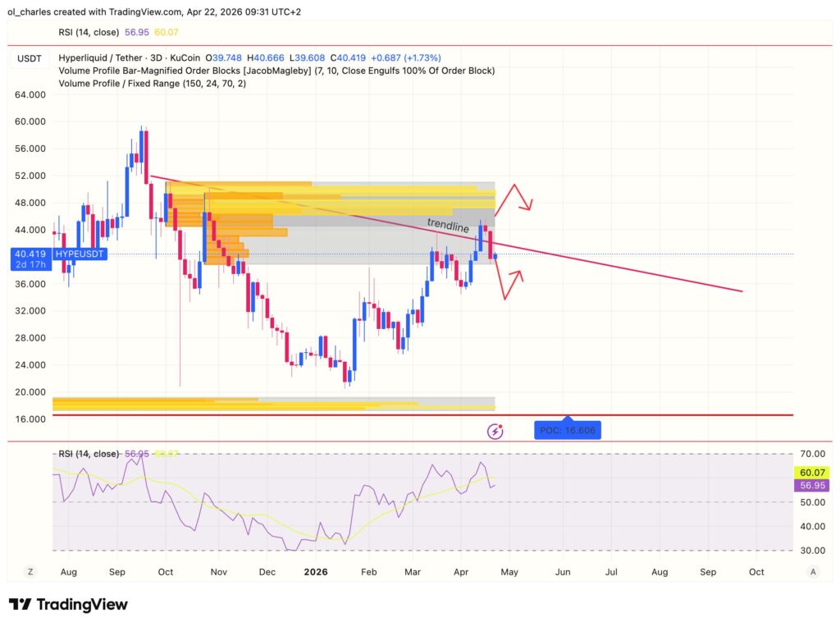840x627 pixels.
Task: Click the blue POC: 16.606 label
Action: tap(568, 429)
